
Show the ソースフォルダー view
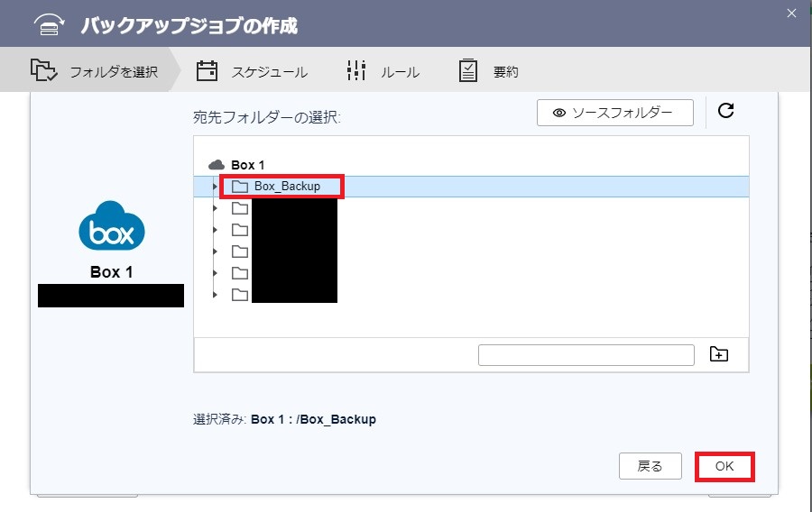tap(614, 113)
